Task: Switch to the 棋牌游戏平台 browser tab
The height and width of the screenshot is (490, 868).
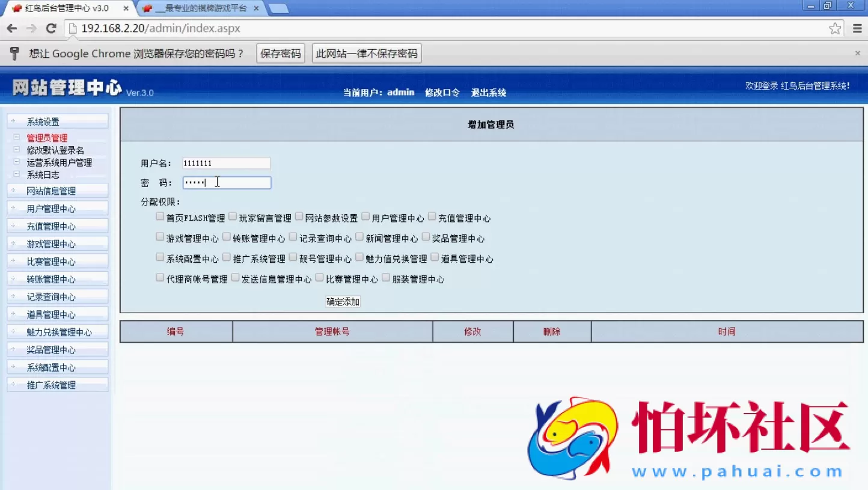Action: [198, 8]
